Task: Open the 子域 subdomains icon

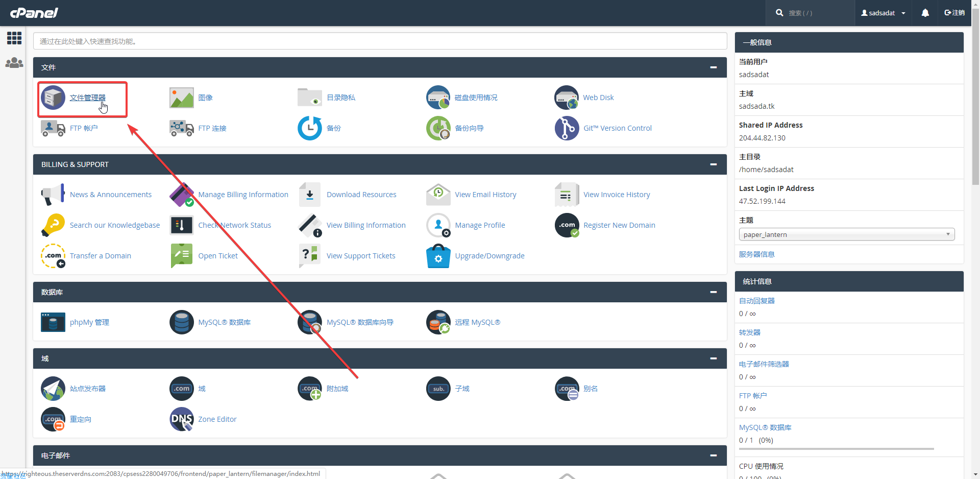Action: coord(438,389)
